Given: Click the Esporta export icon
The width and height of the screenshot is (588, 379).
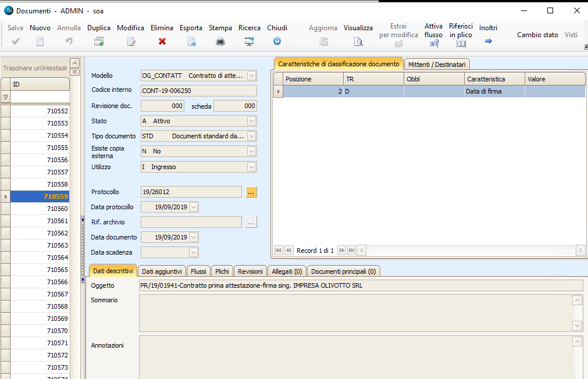Looking at the screenshot, I should pyautogui.click(x=191, y=41).
